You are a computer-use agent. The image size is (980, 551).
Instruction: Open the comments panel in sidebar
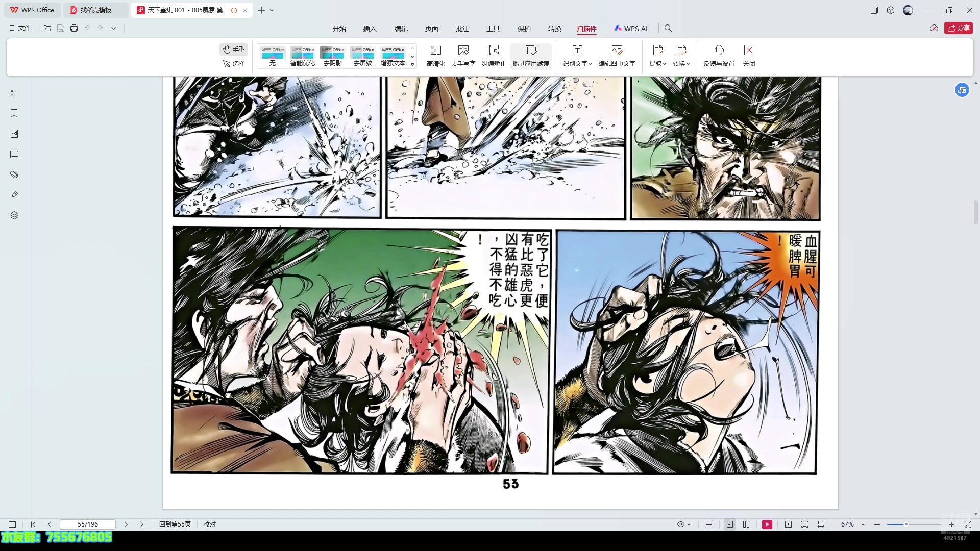[x=14, y=154]
